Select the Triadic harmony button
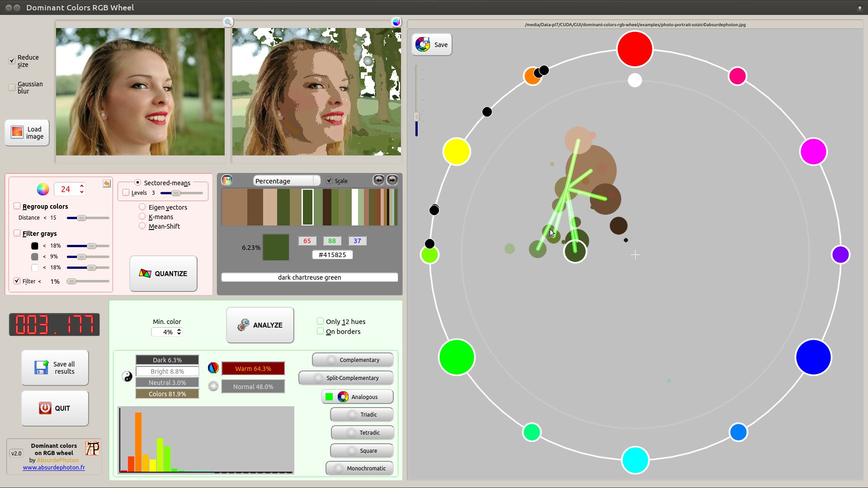 pos(362,414)
